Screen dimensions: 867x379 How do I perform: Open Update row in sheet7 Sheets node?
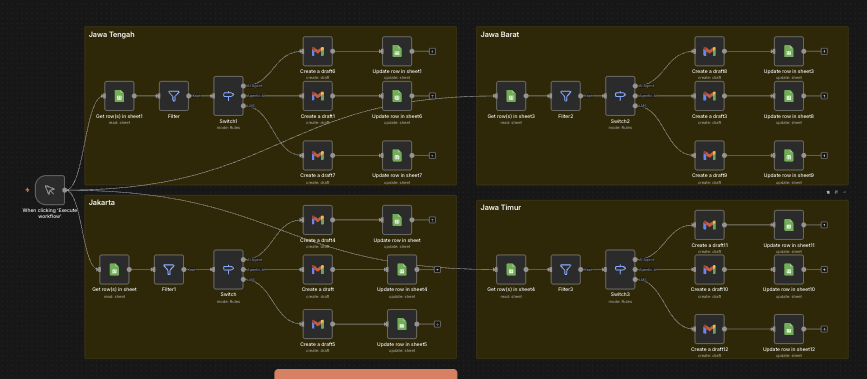point(397,155)
